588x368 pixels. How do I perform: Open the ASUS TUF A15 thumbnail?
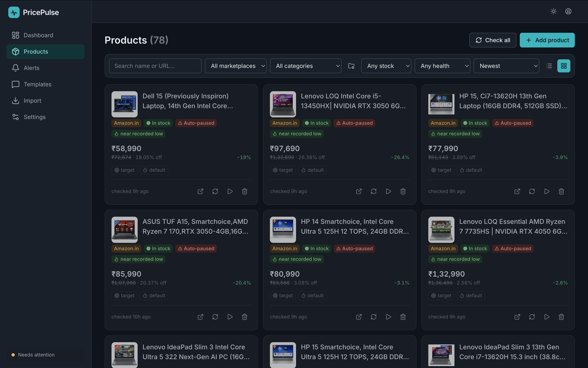tap(124, 230)
